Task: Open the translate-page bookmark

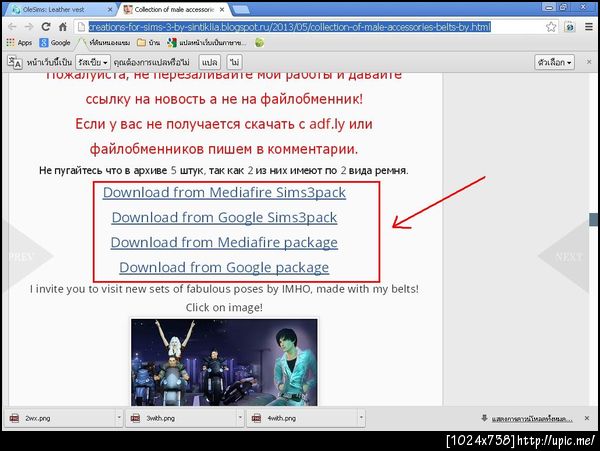Action: pyautogui.click(x=207, y=43)
